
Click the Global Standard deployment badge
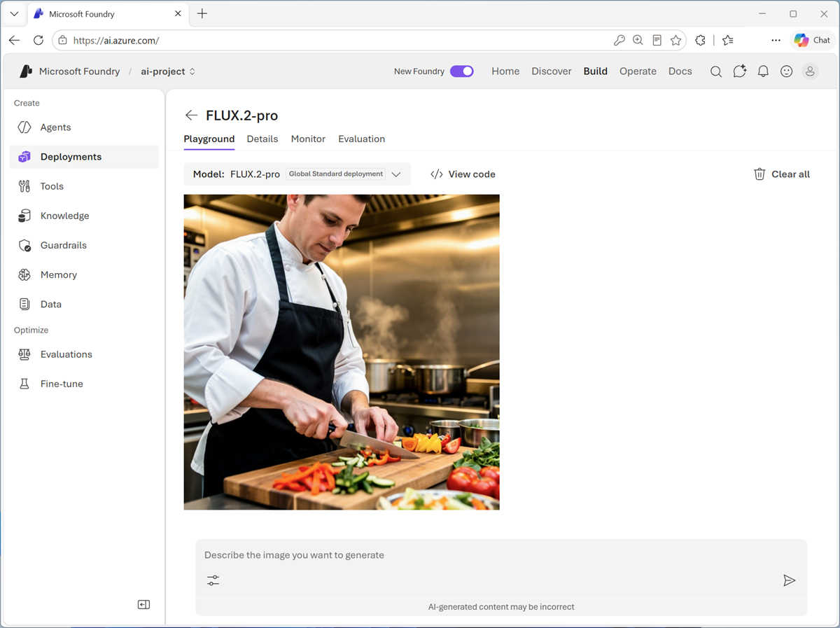point(336,174)
